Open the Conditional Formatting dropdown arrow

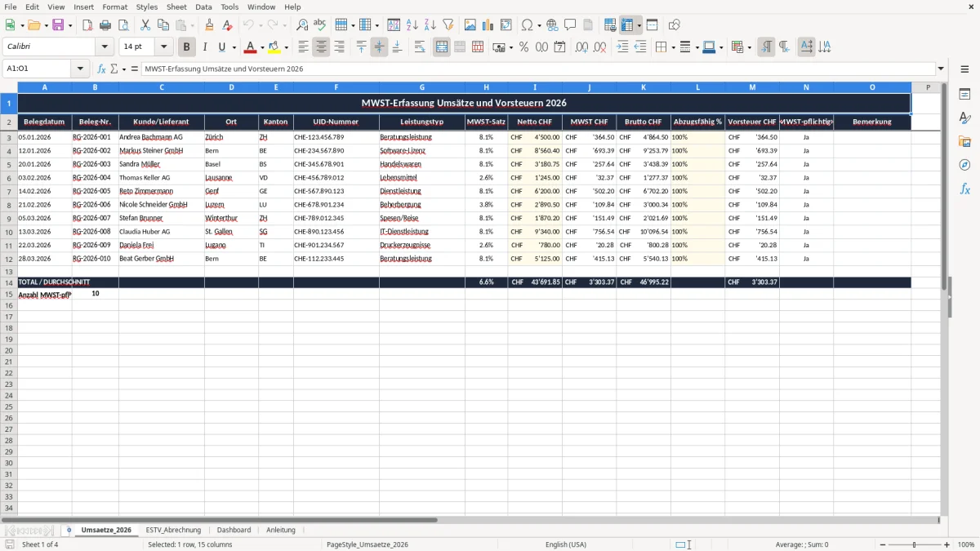tap(749, 47)
